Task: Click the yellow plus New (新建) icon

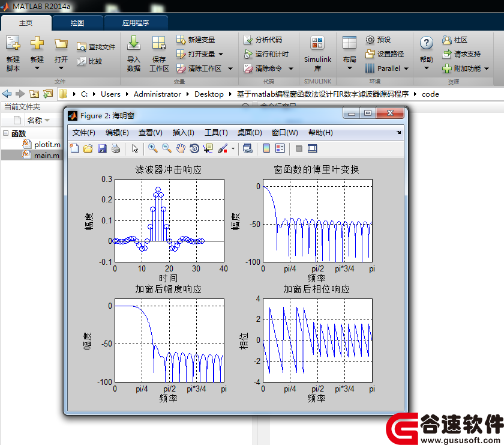Action: point(37,43)
